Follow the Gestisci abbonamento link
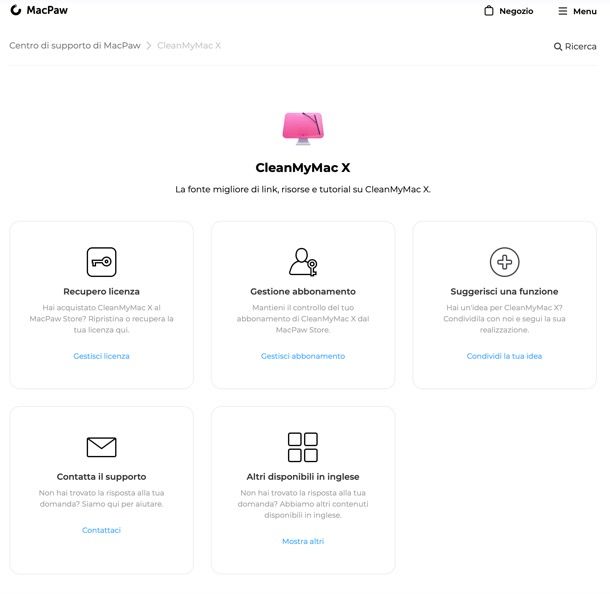Image resolution: width=610 pixels, height=594 pixels. click(303, 356)
